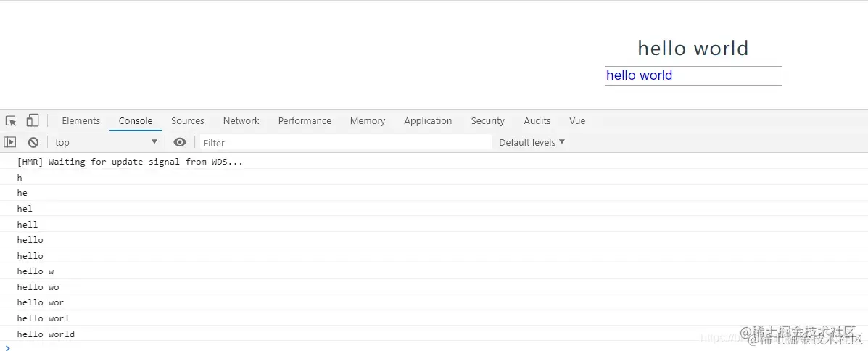Switch to the Elements tab

pos(80,120)
